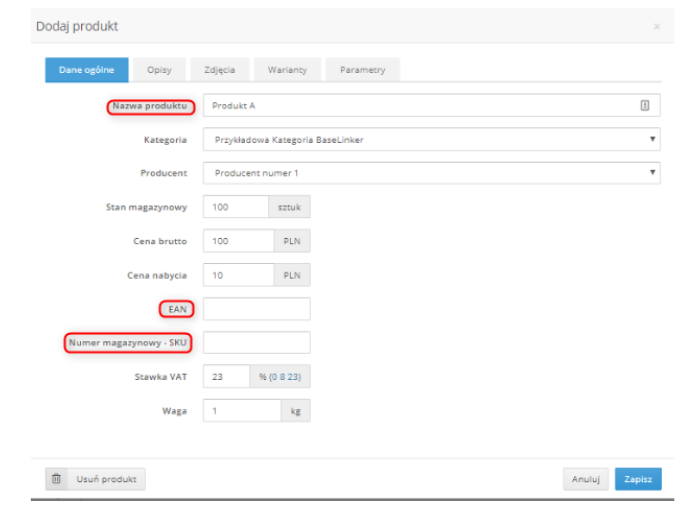Open the Kategoria dropdown
Image resolution: width=687 pixels, height=505 pixels.
[x=432, y=140]
